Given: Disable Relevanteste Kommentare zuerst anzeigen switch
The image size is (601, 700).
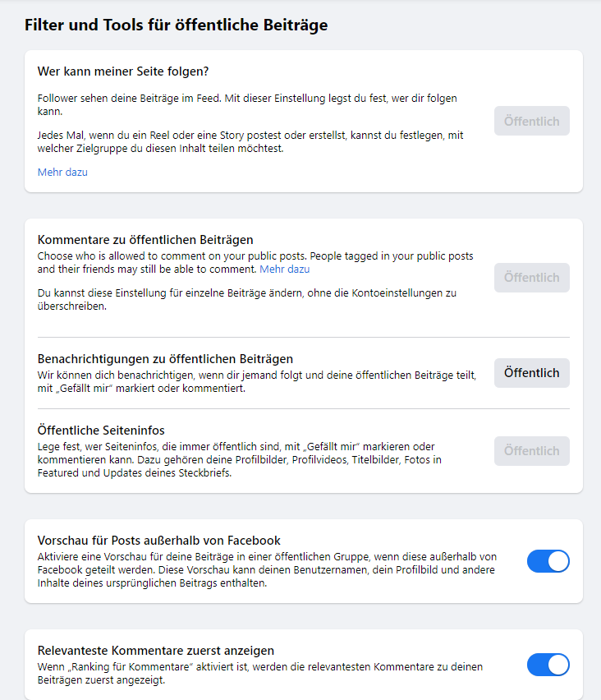Looking at the screenshot, I should point(548,665).
